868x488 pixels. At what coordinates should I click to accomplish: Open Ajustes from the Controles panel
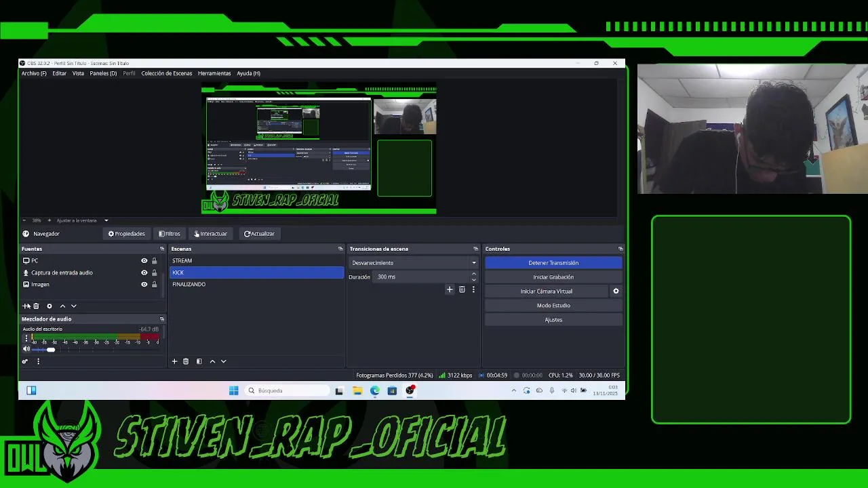pyautogui.click(x=553, y=320)
